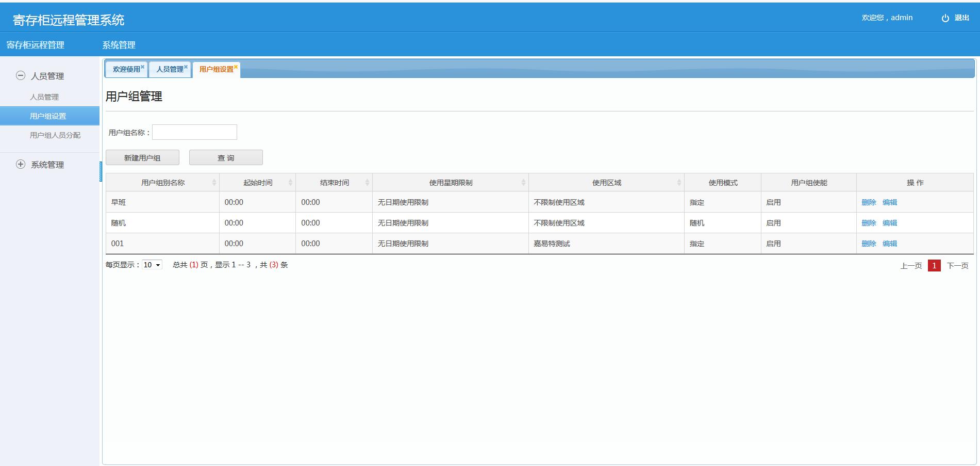980x466 pixels.
Task: Expand the 系统管理 sidebar section
Action: pos(21,165)
